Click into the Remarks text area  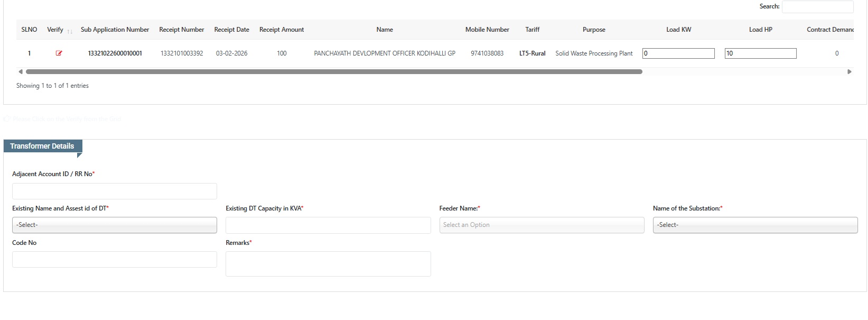pos(328,263)
